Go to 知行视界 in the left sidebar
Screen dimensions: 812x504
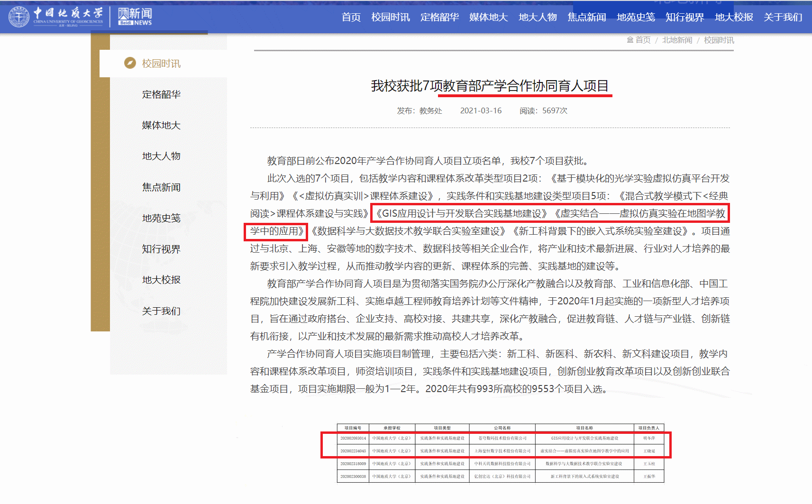(161, 249)
